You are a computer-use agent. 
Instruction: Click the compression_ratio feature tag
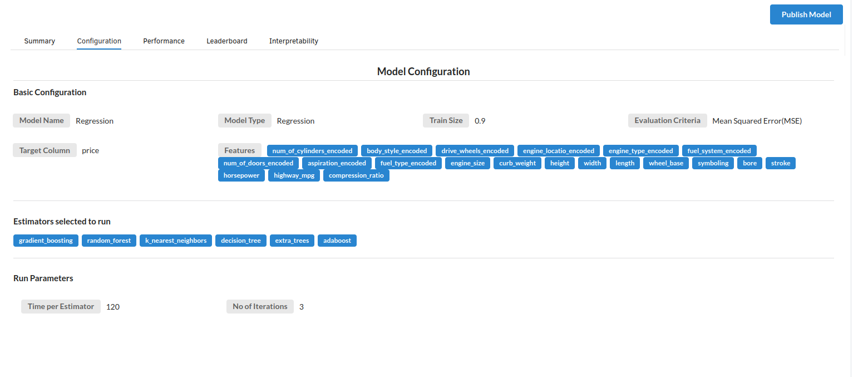coord(356,175)
